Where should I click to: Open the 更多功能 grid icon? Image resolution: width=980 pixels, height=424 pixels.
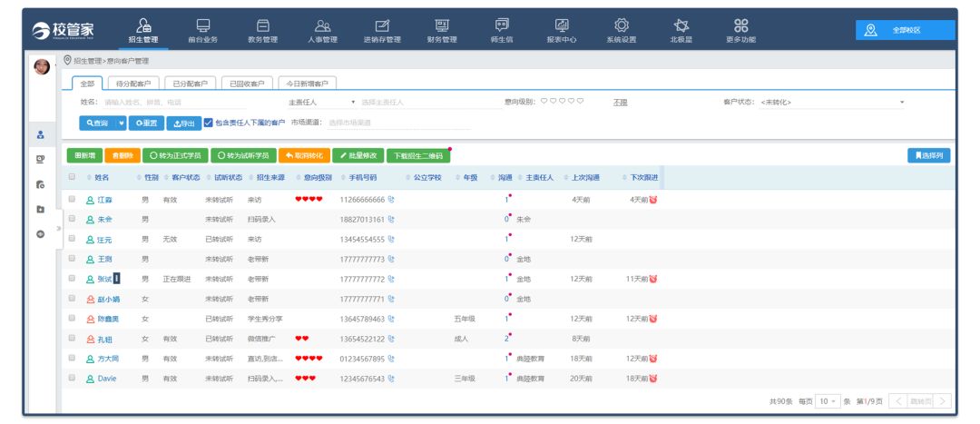tap(740, 25)
